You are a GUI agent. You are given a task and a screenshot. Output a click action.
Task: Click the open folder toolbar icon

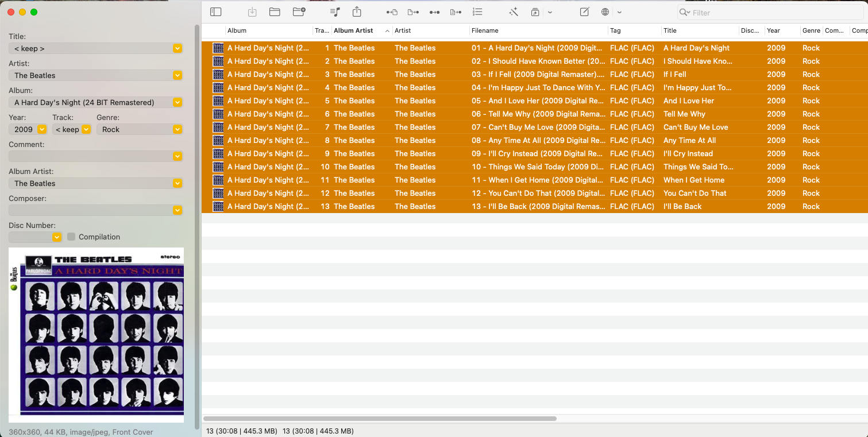(x=275, y=12)
